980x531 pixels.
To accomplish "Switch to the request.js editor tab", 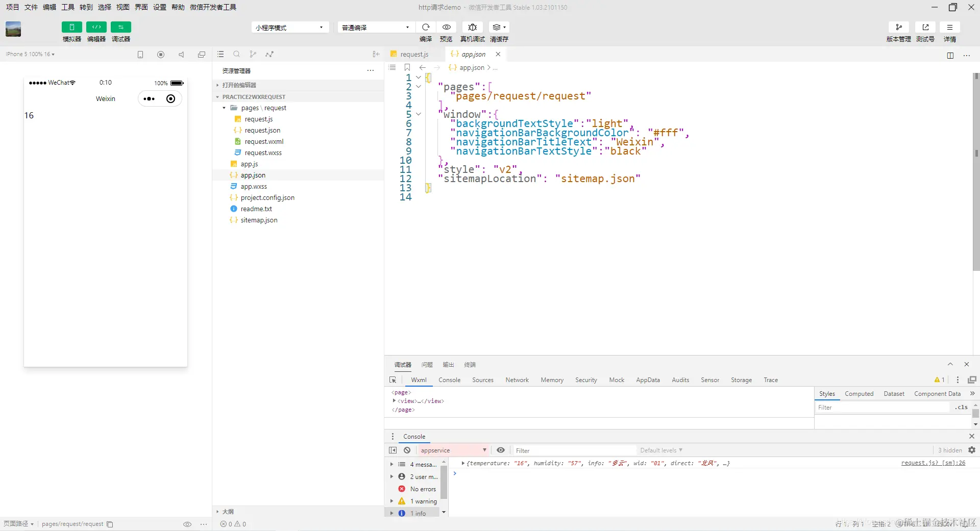I will pyautogui.click(x=414, y=55).
